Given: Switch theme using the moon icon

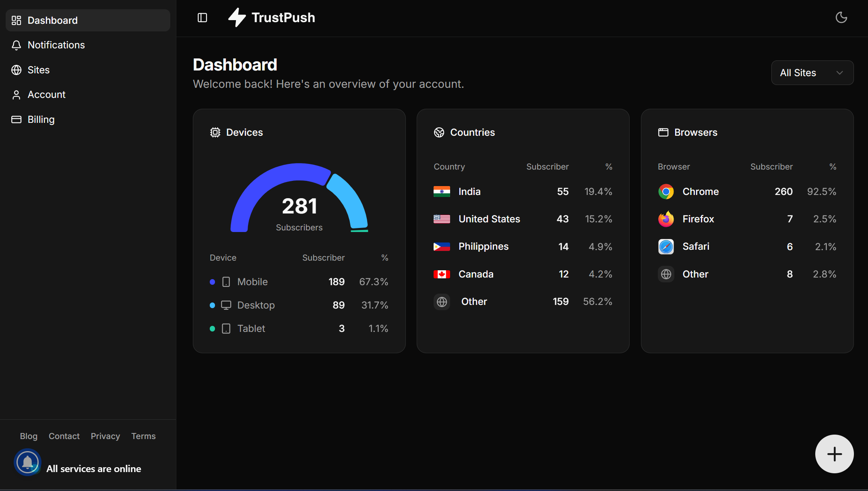Looking at the screenshot, I should pyautogui.click(x=841, y=18).
